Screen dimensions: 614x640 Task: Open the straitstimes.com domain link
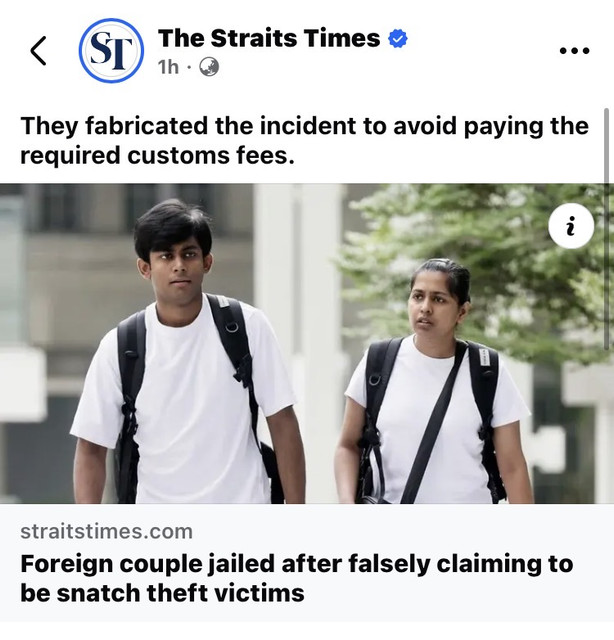106,531
